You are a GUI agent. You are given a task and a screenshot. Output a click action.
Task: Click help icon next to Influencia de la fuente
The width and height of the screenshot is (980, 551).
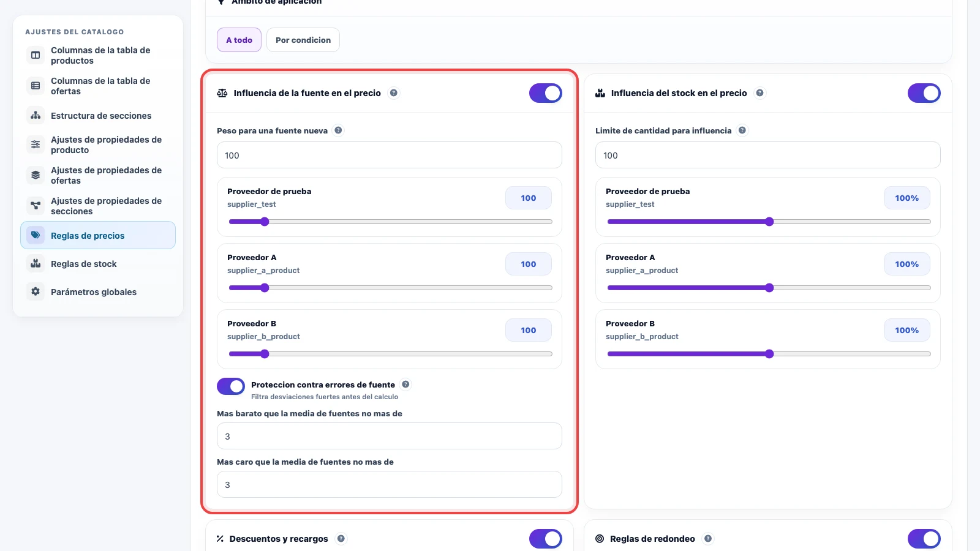394,93
